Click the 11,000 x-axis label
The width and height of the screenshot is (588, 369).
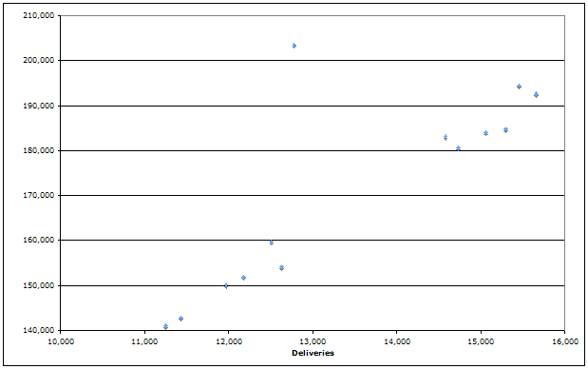(x=144, y=341)
